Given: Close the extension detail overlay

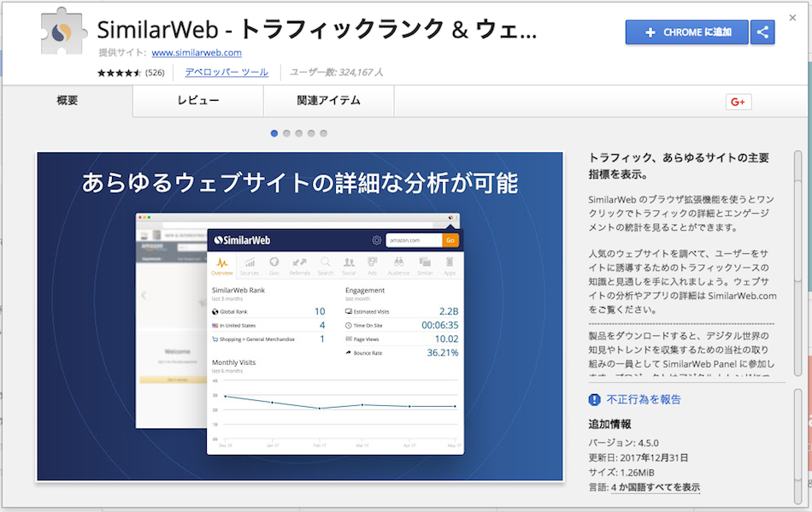Looking at the screenshot, I should pyautogui.click(x=792, y=18).
